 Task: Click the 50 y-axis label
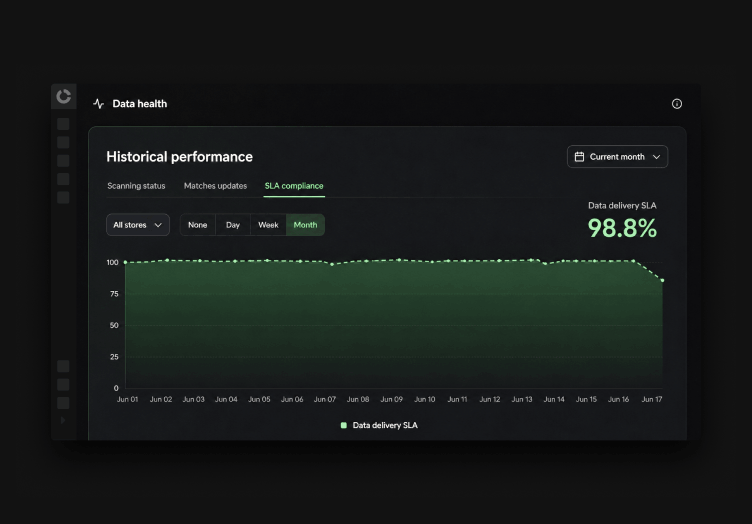coord(114,326)
